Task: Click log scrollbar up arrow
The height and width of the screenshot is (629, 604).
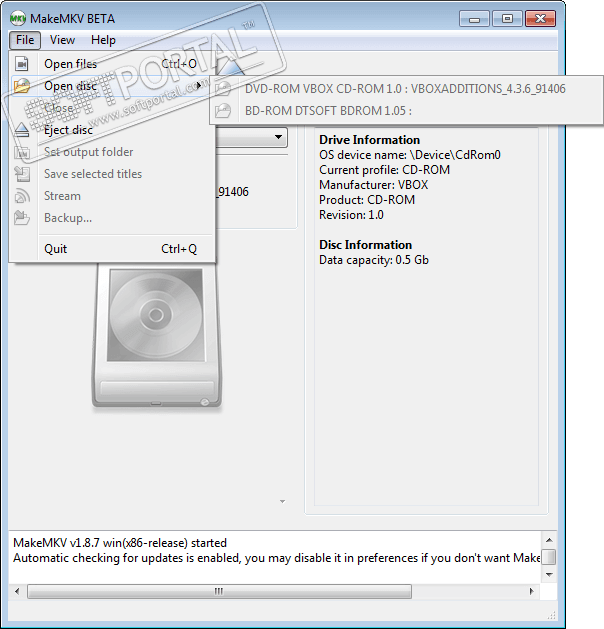Action: click(x=549, y=540)
